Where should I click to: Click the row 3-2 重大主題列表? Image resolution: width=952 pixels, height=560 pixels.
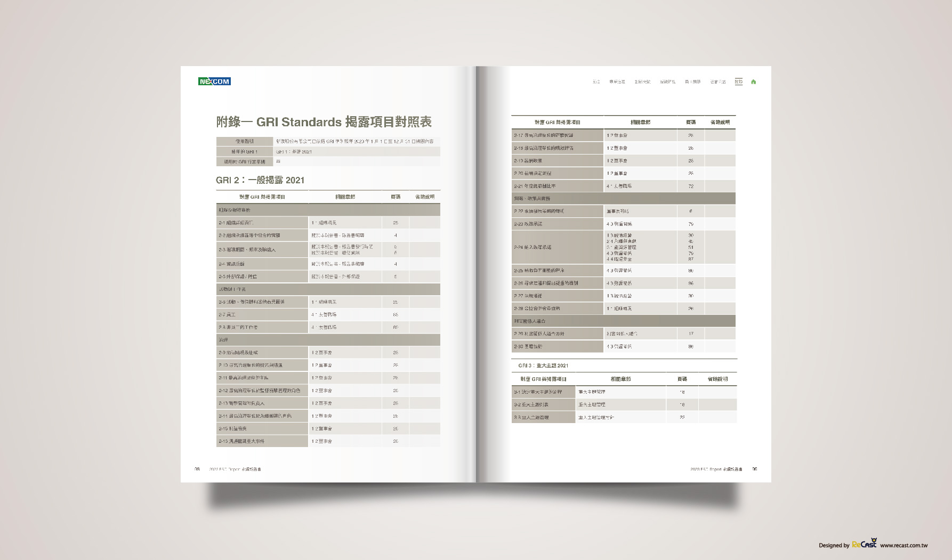pyautogui.click(x=624, y=404)
